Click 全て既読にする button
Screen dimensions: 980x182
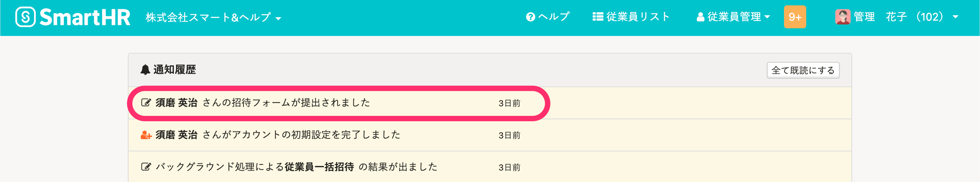[803, 70]
